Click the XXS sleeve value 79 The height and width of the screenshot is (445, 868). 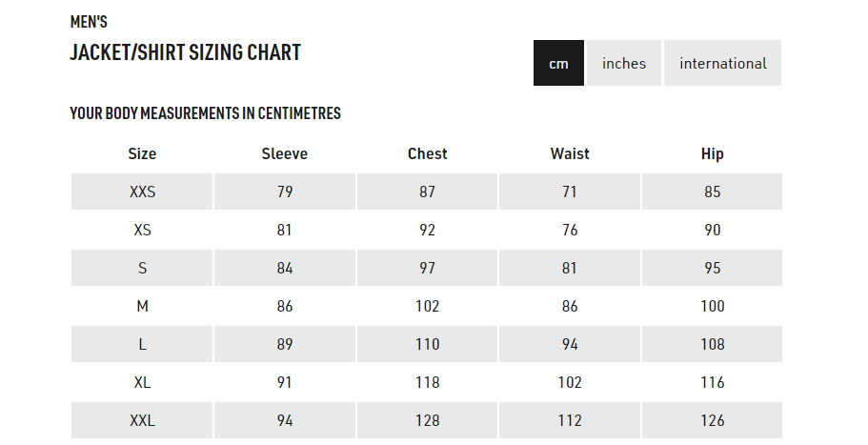285,192
